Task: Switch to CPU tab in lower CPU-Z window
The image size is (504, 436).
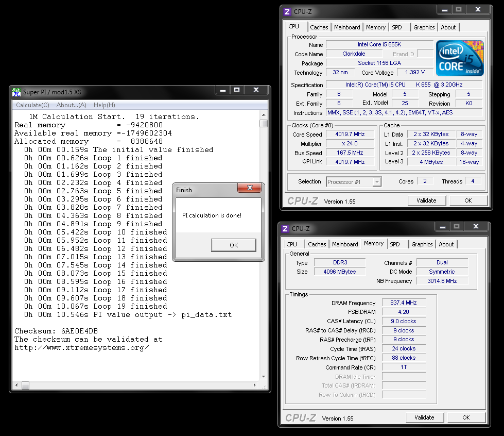Action: (291, 244)
